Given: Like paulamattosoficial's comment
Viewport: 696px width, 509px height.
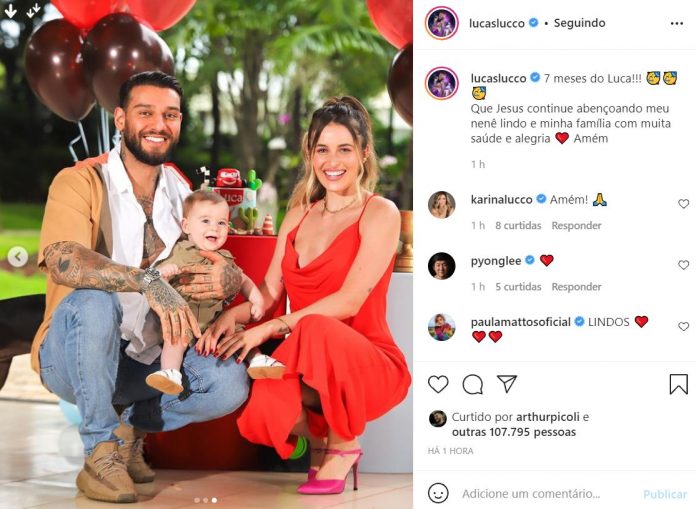Looking at the screenshot, I should (683, 326).
